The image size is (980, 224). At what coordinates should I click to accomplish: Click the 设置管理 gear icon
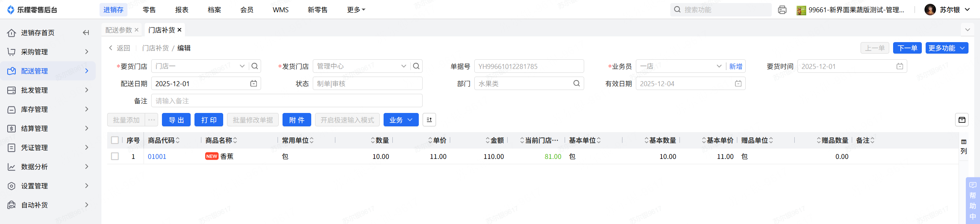(11, 186)
